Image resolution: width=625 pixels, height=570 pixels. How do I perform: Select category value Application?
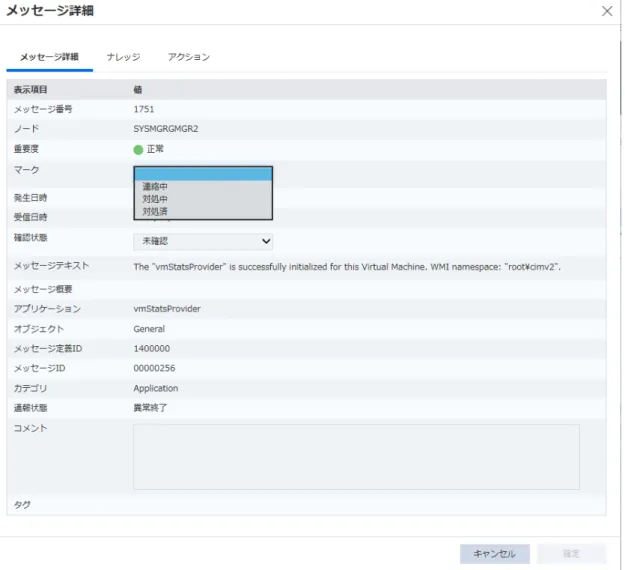coord(156,388)
